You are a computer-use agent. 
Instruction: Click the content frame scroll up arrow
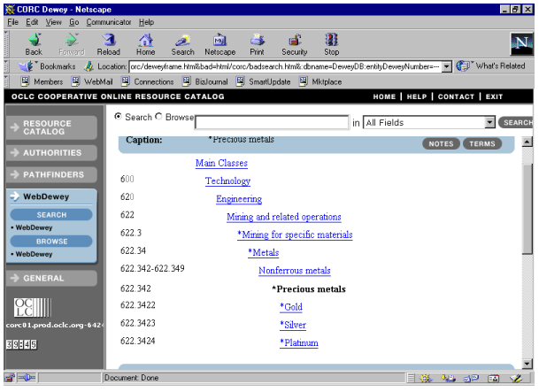coord(527,142)
